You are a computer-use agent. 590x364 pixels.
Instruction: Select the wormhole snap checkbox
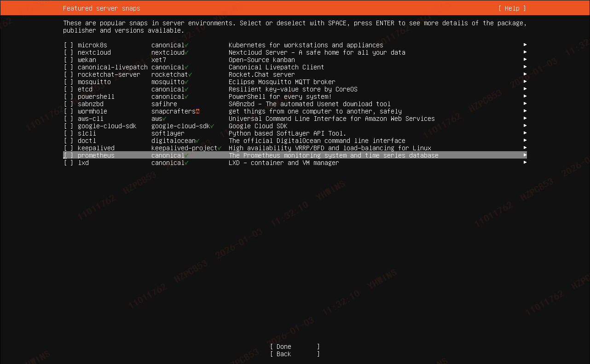point(68,111)
